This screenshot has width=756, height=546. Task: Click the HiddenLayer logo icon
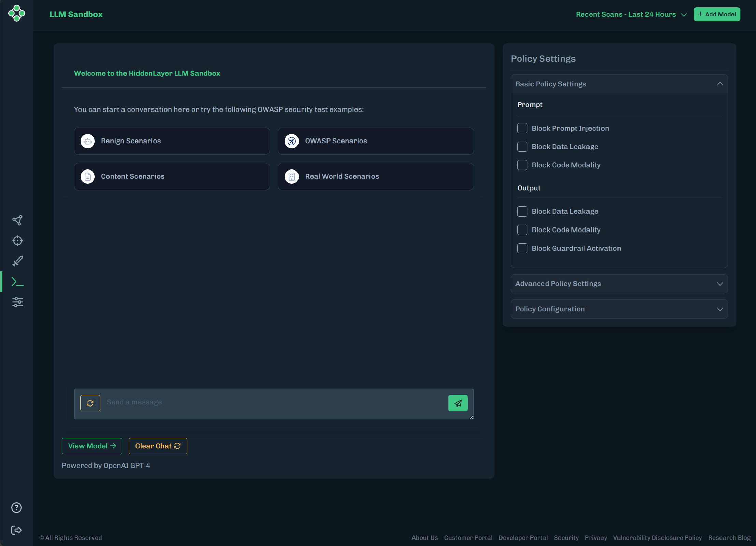(x=16, y=14)
